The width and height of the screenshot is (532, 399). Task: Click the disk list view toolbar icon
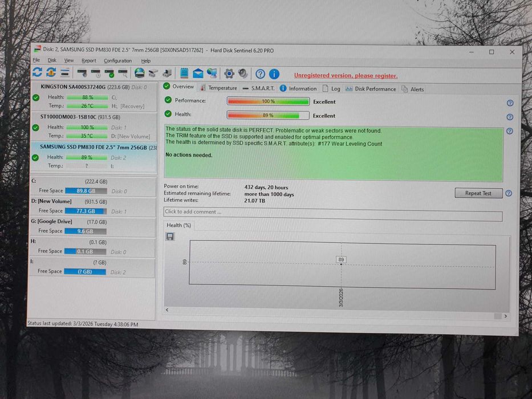(x=65, y=72)
